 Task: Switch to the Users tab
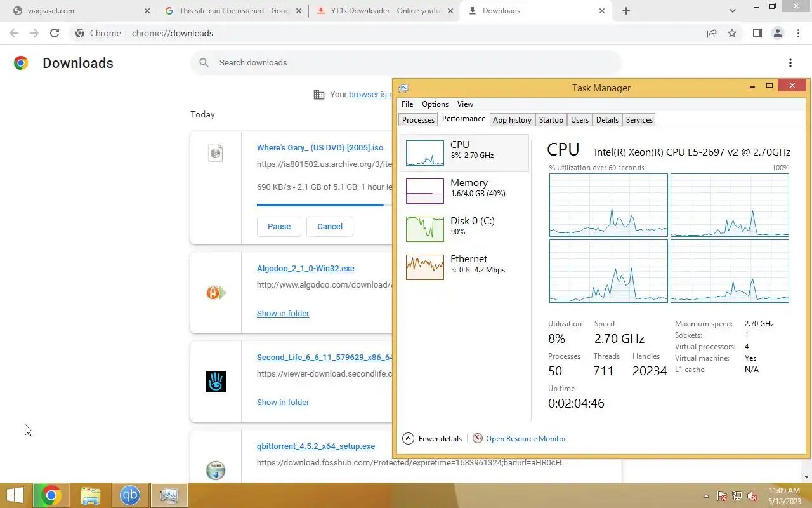point(580,120)
